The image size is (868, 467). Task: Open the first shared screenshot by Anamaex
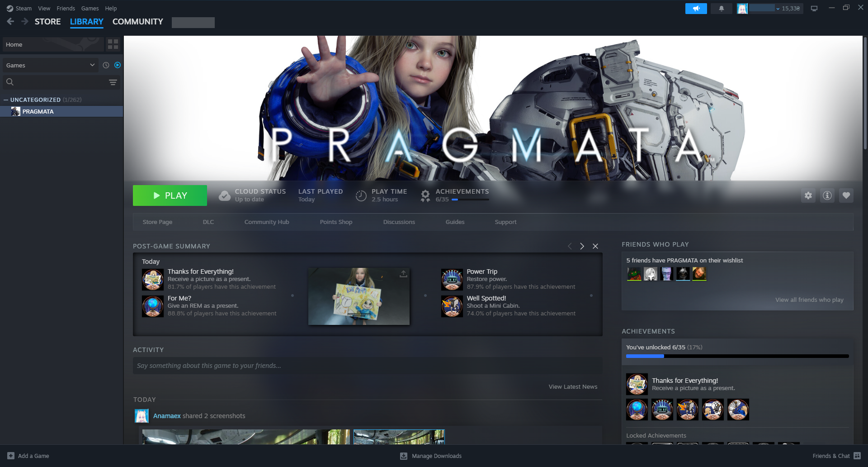[x=246, y=437]
